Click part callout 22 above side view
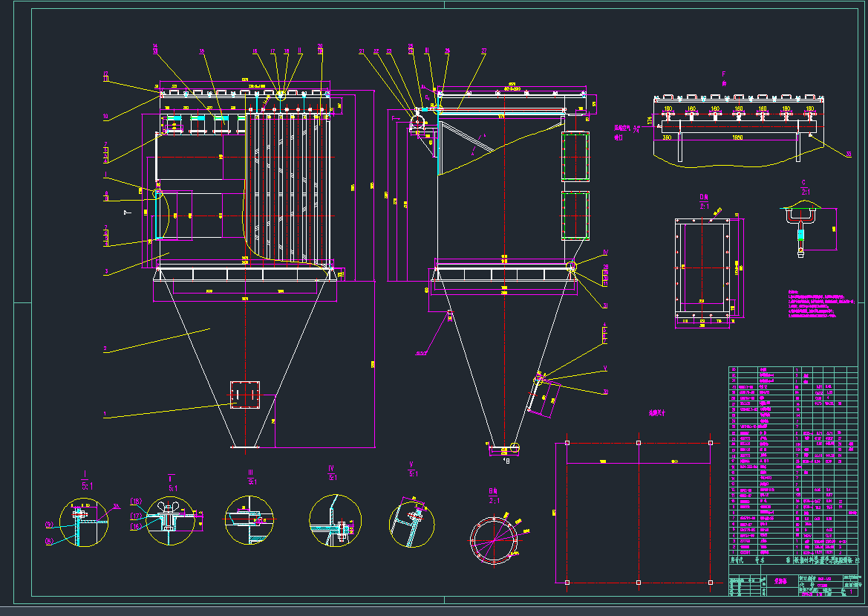This screenshot has width=868, height=616. click(x=376, y=51)
